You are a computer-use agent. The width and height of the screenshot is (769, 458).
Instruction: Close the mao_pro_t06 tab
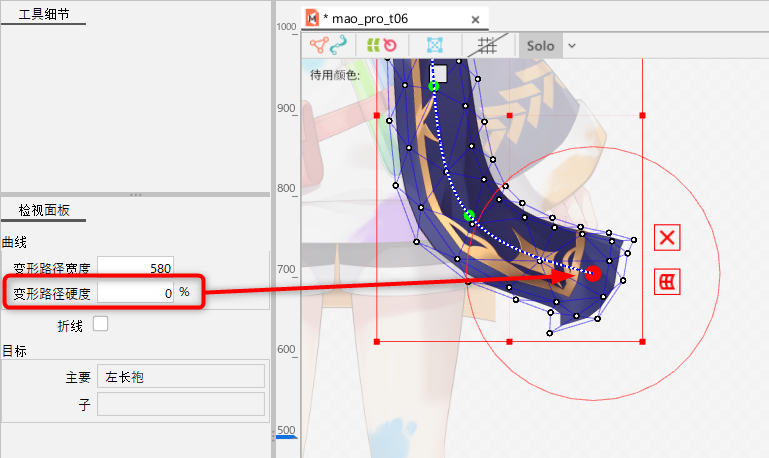pos(471,17)
